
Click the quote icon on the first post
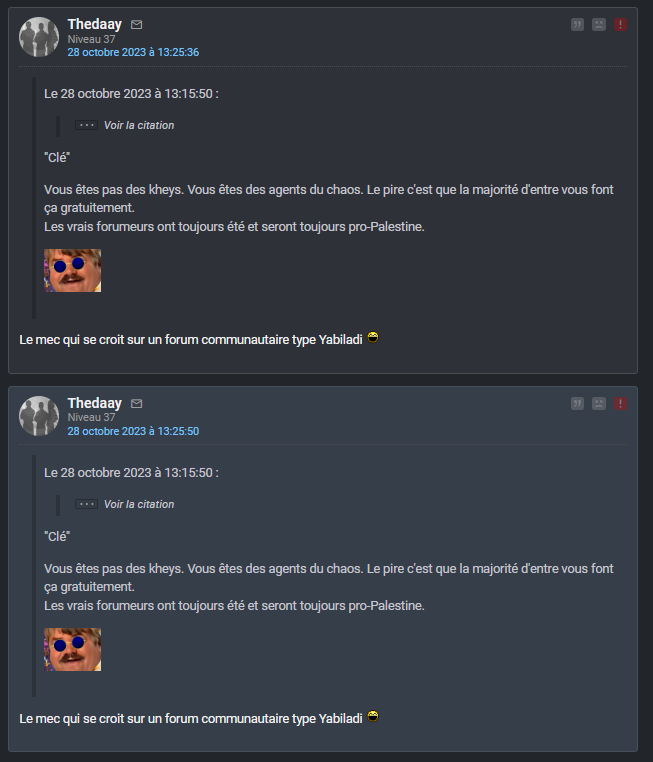coord(577,24)
